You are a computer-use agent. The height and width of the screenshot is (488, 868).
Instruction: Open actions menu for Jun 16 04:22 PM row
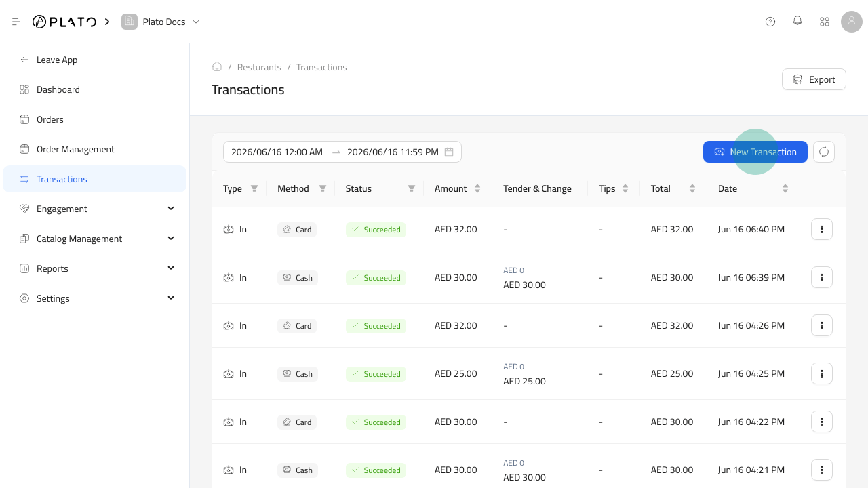tap(822, 422)
